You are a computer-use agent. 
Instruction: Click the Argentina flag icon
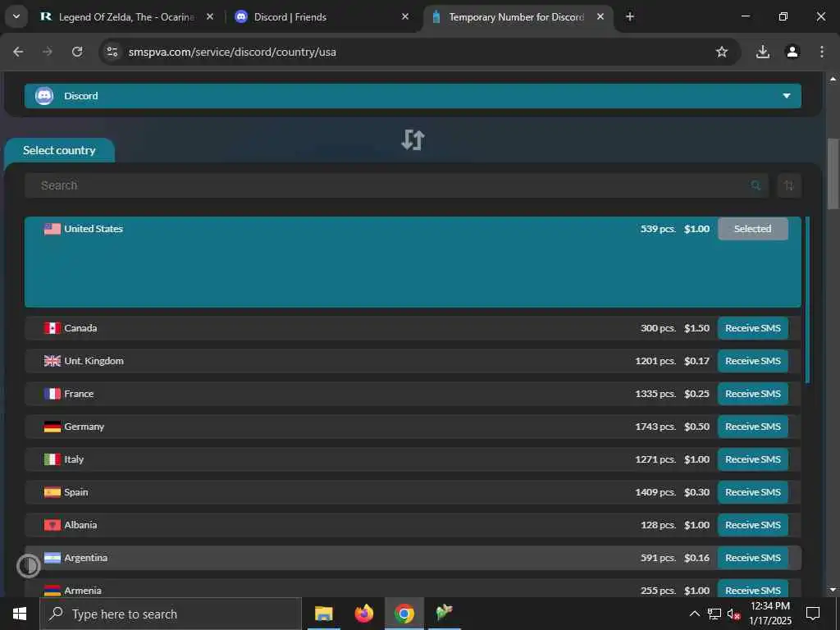click(x=52, y=558)
